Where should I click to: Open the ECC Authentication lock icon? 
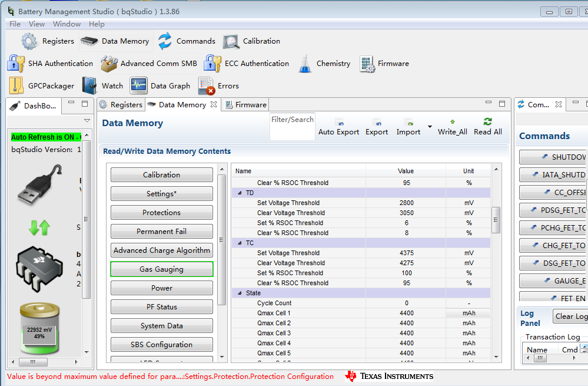tap(212, 64)
